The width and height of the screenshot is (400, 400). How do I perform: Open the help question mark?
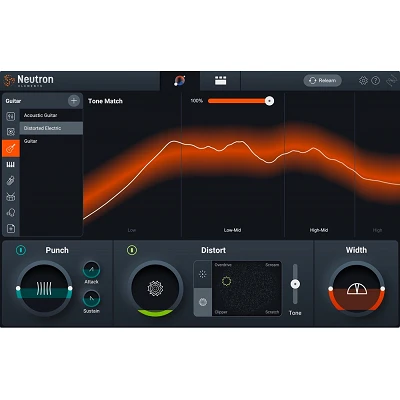point(376,81)
